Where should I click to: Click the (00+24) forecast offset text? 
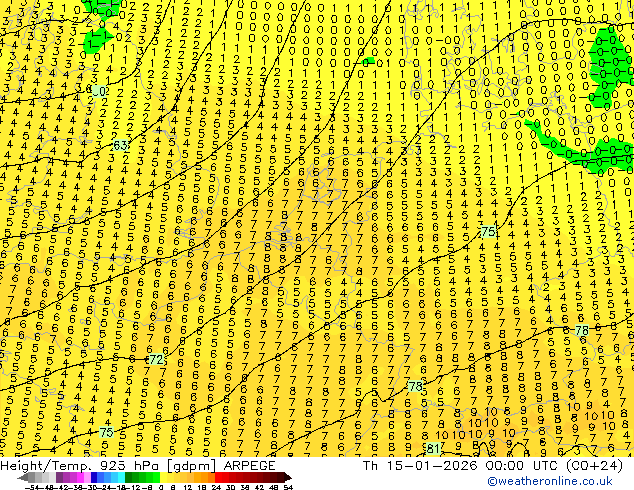click(x=594, y=466)
